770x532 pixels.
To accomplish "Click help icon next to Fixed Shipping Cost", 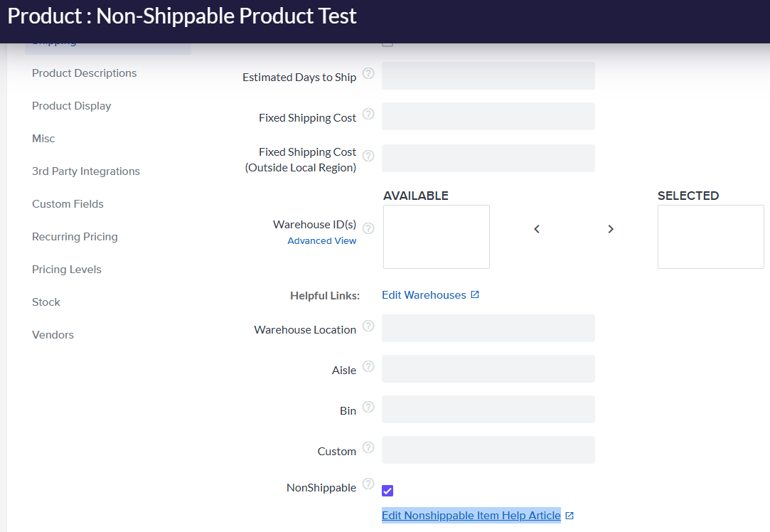I will [x=368, y=114].
